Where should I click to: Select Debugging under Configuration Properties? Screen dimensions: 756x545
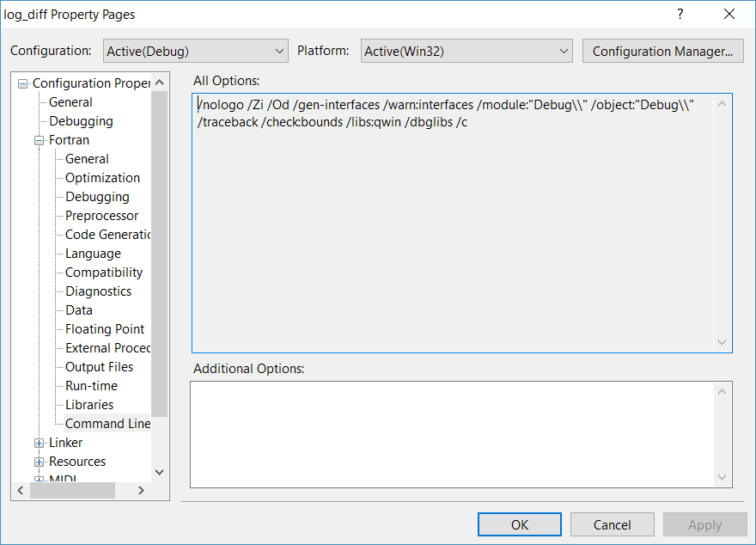pyautogui.click(x=81, y=121)
